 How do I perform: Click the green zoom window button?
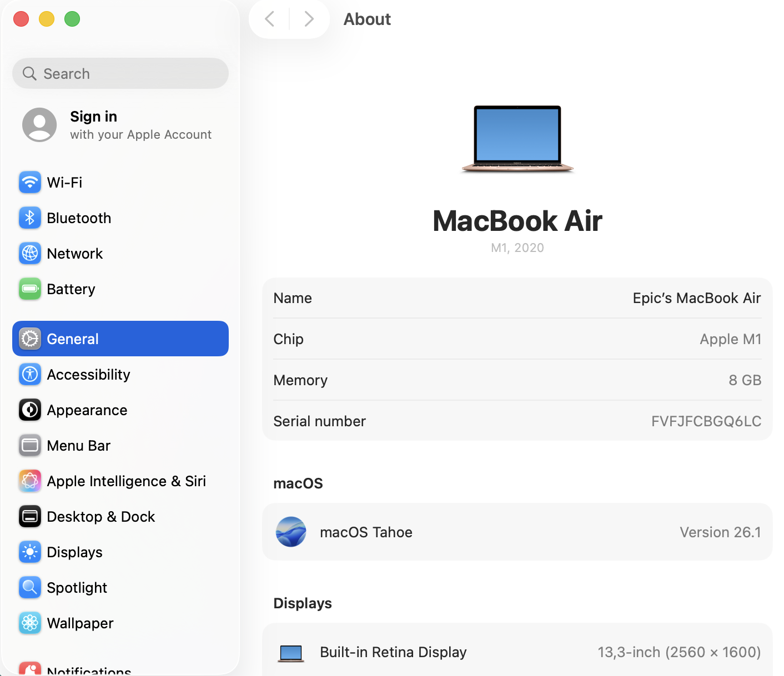click(x=72, y=19)
